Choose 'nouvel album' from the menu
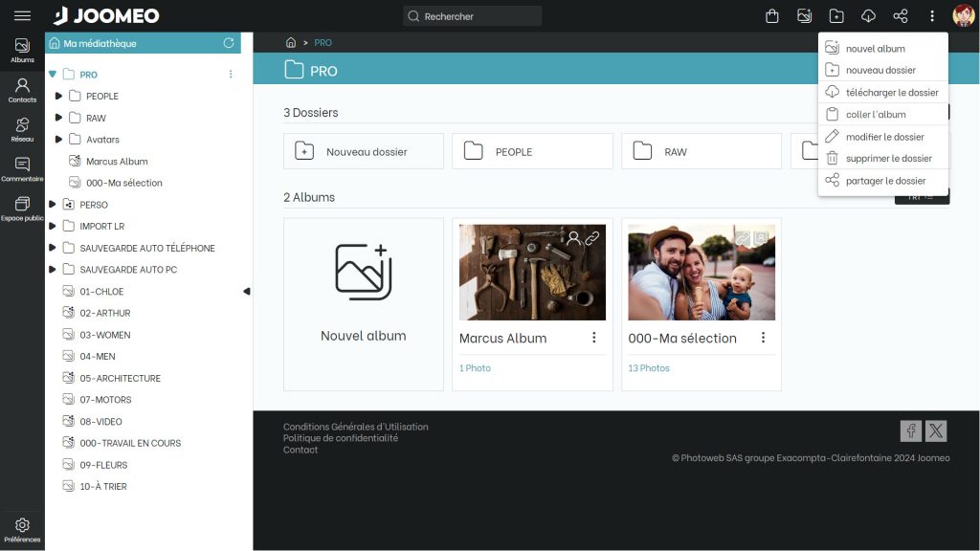This screenshot has height=551, width=980. (875, 49)
